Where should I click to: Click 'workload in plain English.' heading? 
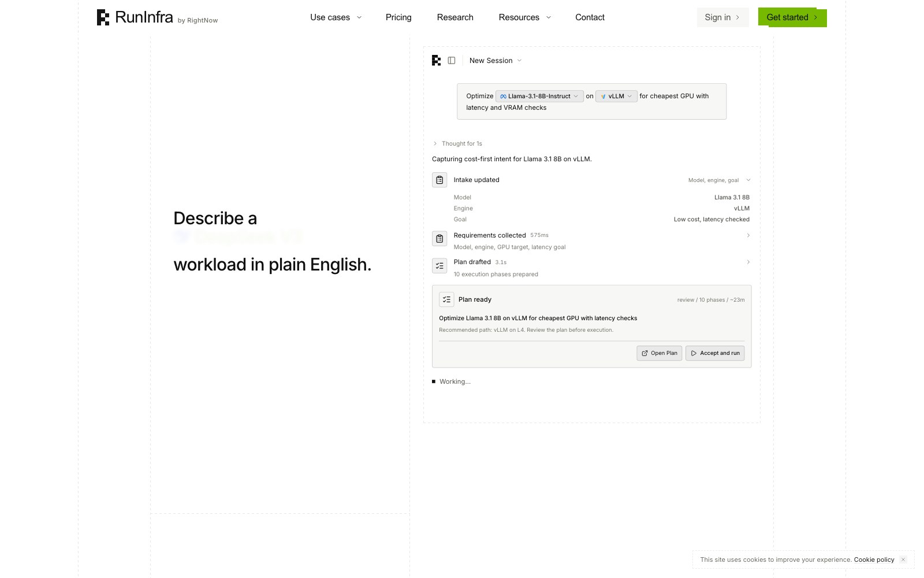point(273,265)
